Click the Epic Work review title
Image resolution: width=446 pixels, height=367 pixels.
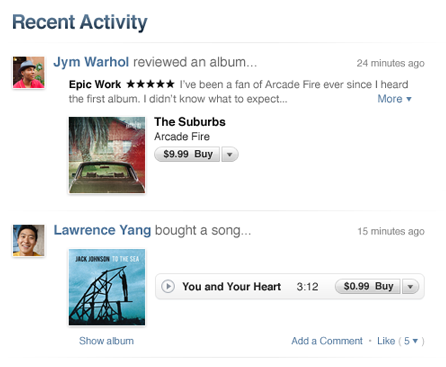(x=95, y=84)
